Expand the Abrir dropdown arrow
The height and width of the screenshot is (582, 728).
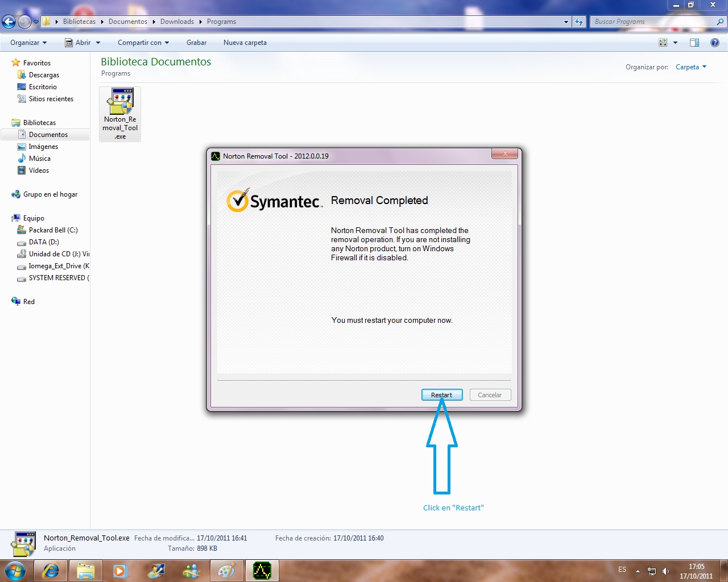98,43
